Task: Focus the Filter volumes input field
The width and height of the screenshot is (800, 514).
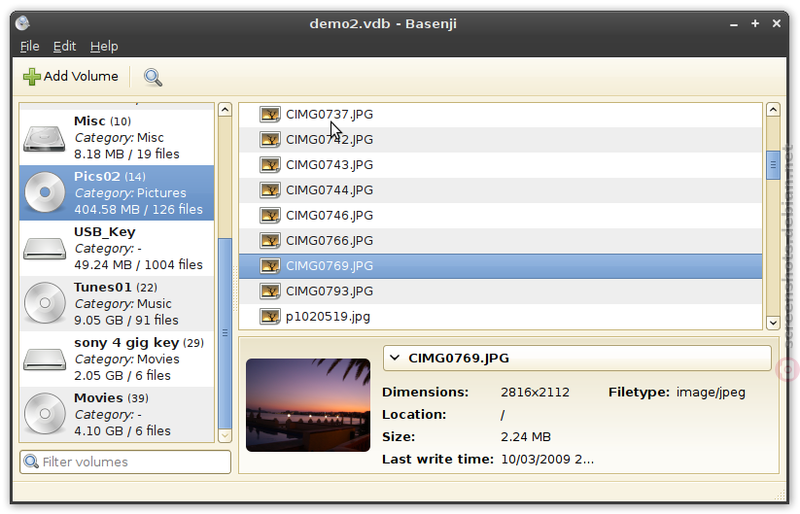Action: pyautogui.click(x=126, y=462)
